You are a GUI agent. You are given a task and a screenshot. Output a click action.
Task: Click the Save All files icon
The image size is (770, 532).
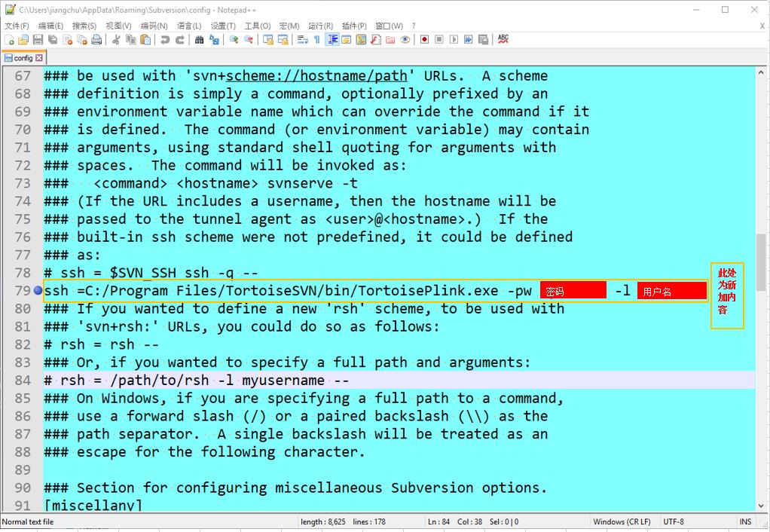(53, 39)
